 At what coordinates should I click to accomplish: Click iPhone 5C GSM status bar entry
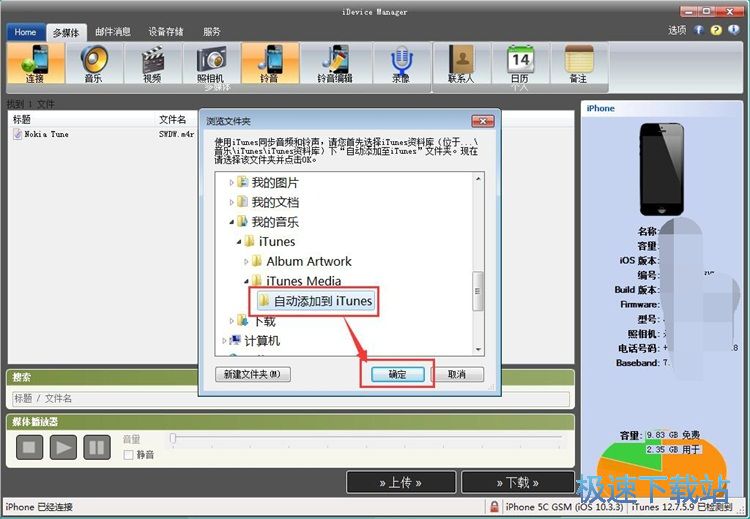(x=565, y=507)
